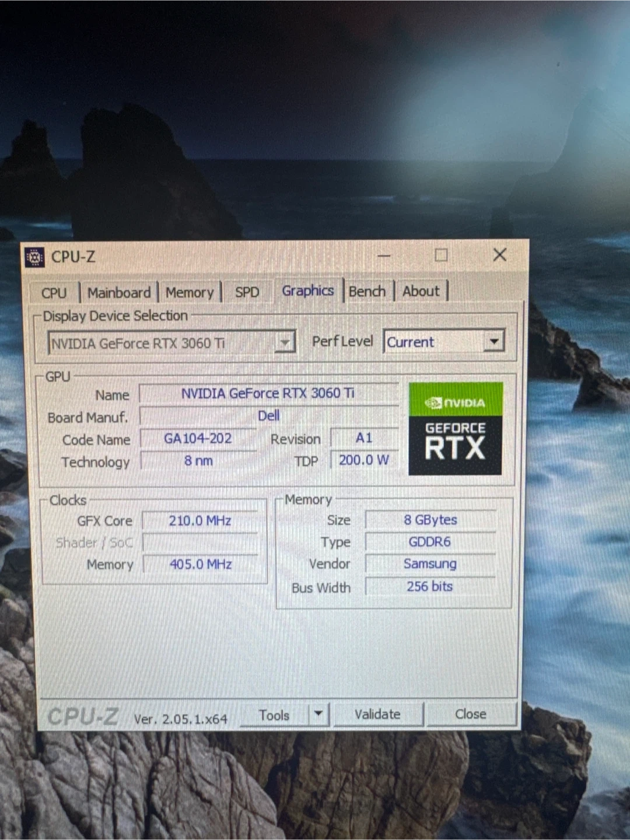This screenshot has height=840, width=630.
Task: Open the Mainboard tab
Action: click(119, 292)
